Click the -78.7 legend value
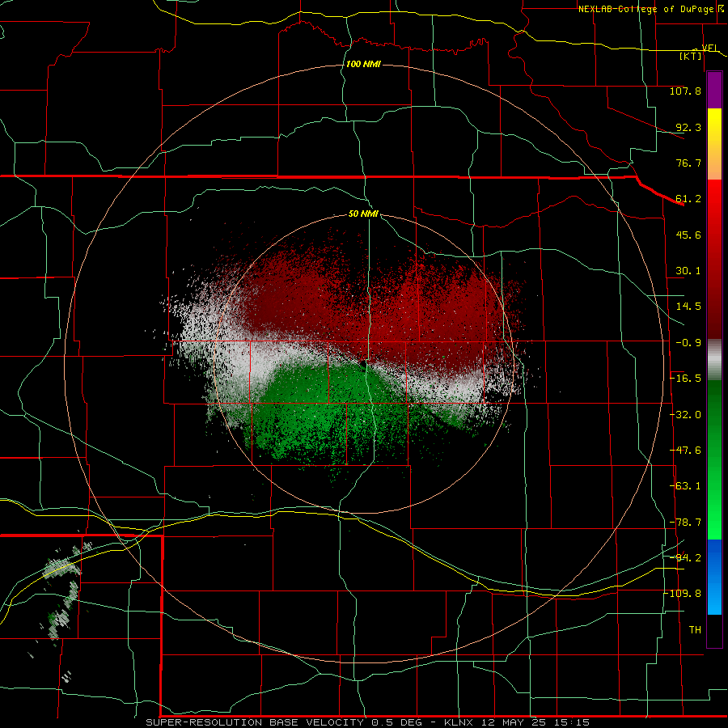 [x=685, y=523]
